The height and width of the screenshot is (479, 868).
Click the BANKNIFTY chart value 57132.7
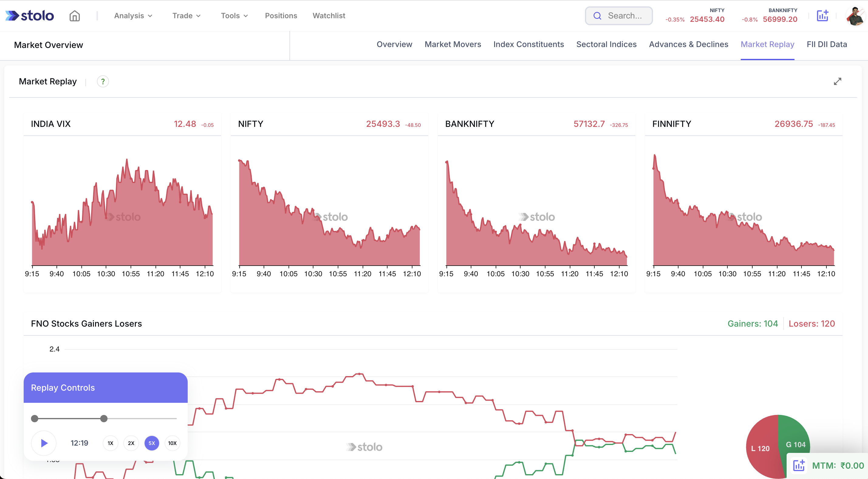pyautogui.click(x=589, y=124)
